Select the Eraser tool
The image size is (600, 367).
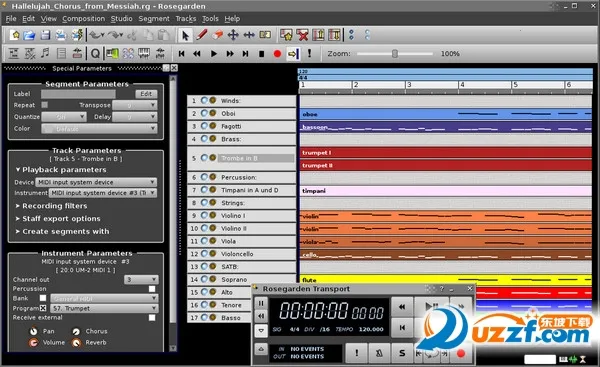tap(217, 35)
